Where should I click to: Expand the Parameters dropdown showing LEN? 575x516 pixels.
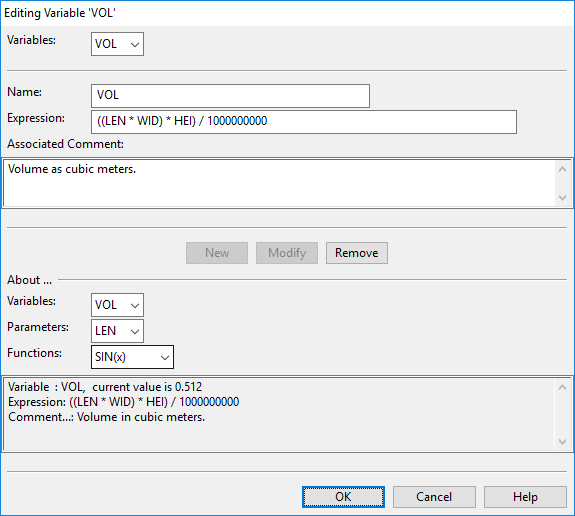[x=117, y=331]
